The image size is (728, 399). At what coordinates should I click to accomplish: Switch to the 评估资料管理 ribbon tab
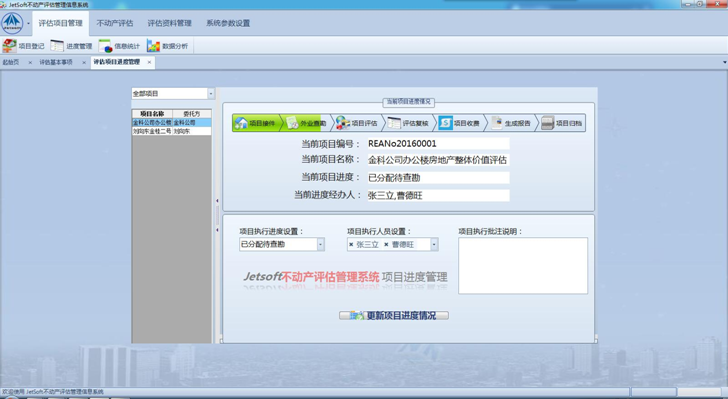[169, 23]
